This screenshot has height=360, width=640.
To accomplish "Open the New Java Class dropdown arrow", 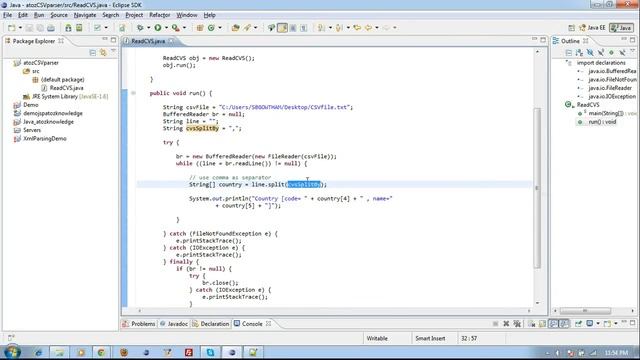I will click(220, 28).
